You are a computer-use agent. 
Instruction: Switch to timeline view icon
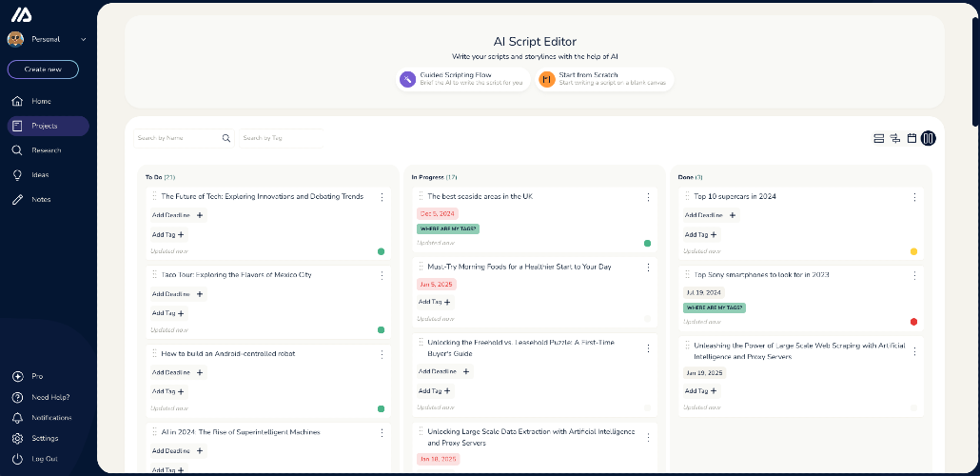895,138
